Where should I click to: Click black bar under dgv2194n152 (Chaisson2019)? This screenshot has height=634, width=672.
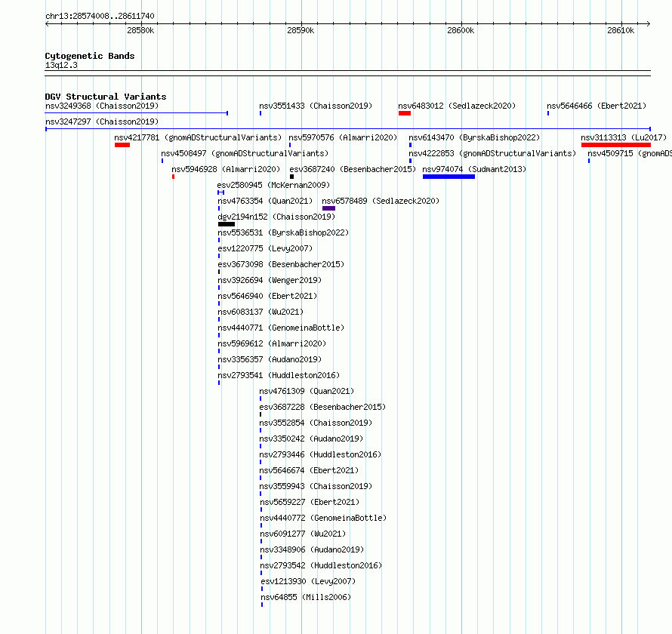tap(227, 224)
